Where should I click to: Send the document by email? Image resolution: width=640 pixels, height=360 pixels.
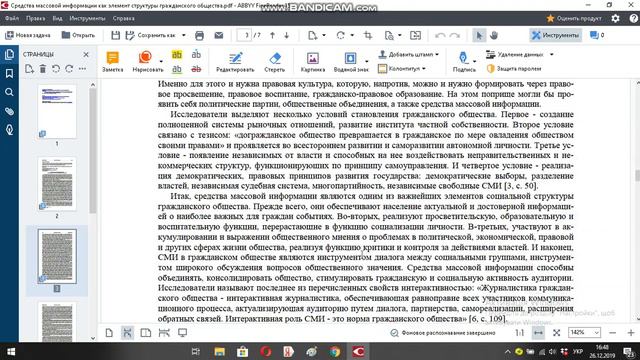(219, 36)
